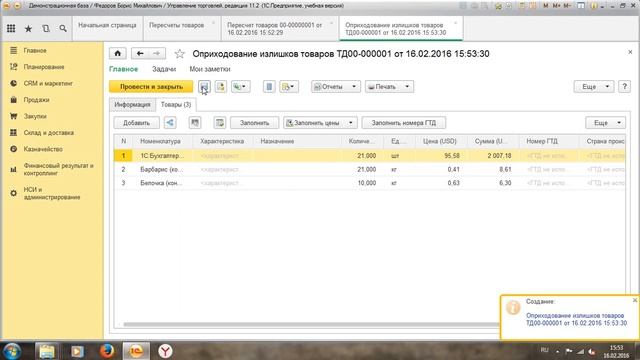Click the window layout icon in title bar

coord(581,6)
